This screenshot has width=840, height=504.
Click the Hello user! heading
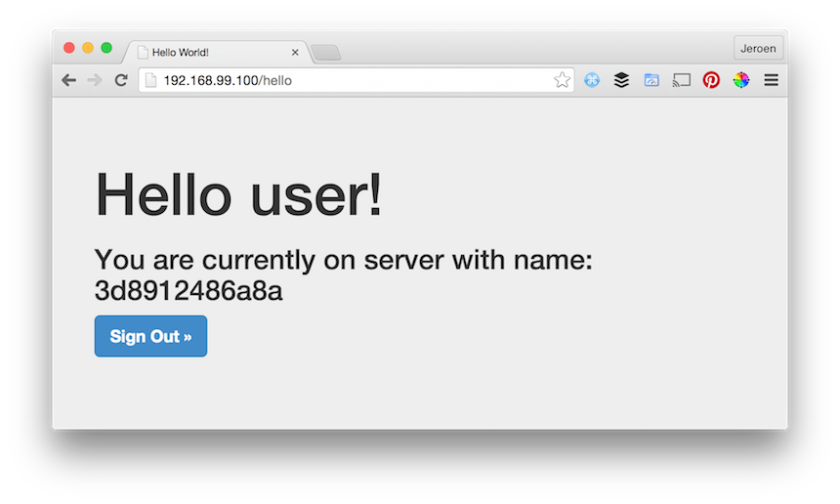[x=238, y=194]
